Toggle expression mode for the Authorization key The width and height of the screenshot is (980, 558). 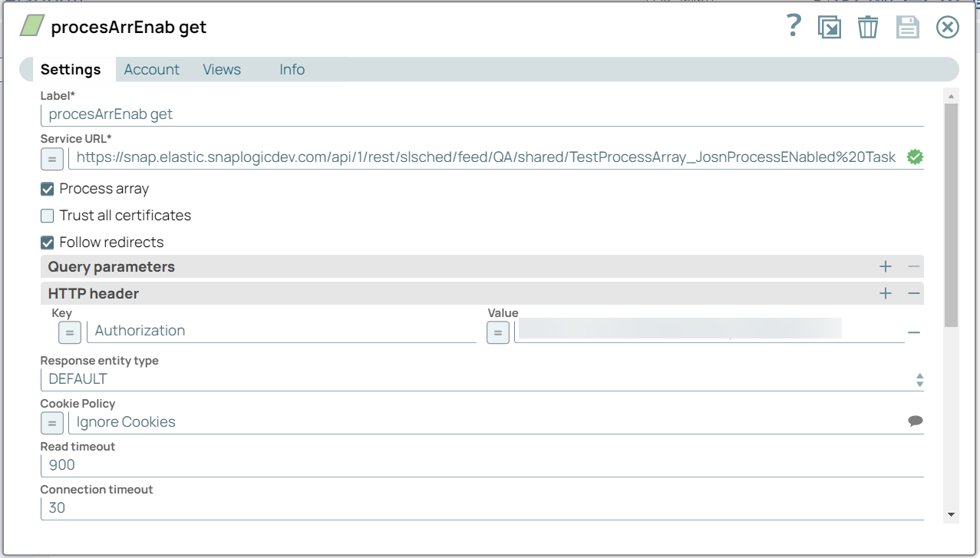coord(70,332)
